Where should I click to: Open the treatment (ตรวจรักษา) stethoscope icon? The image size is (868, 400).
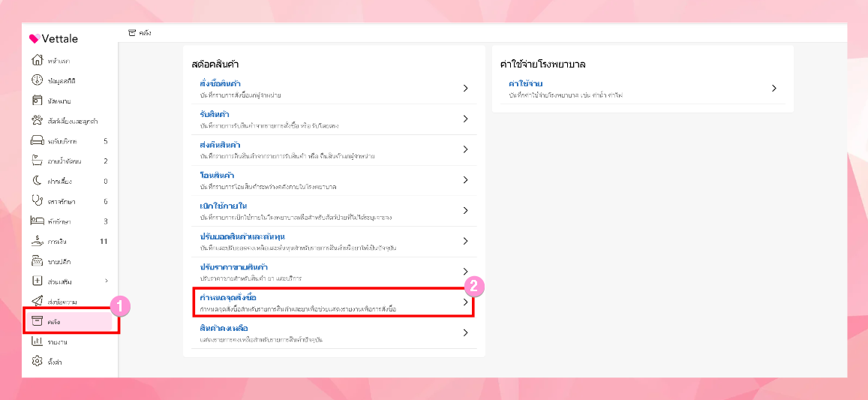37,201
